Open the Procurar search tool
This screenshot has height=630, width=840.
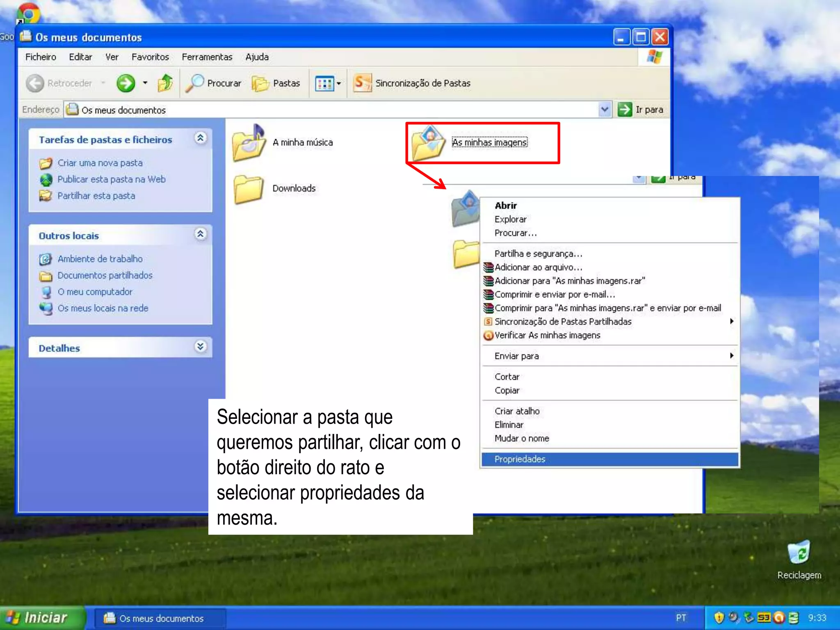click(213, 83)
